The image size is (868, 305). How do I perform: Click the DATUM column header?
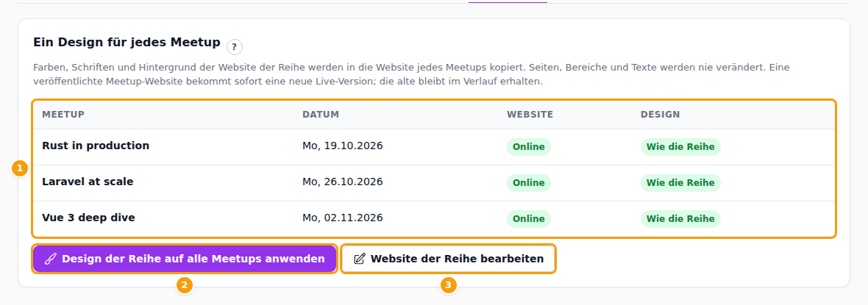point(321,115)
